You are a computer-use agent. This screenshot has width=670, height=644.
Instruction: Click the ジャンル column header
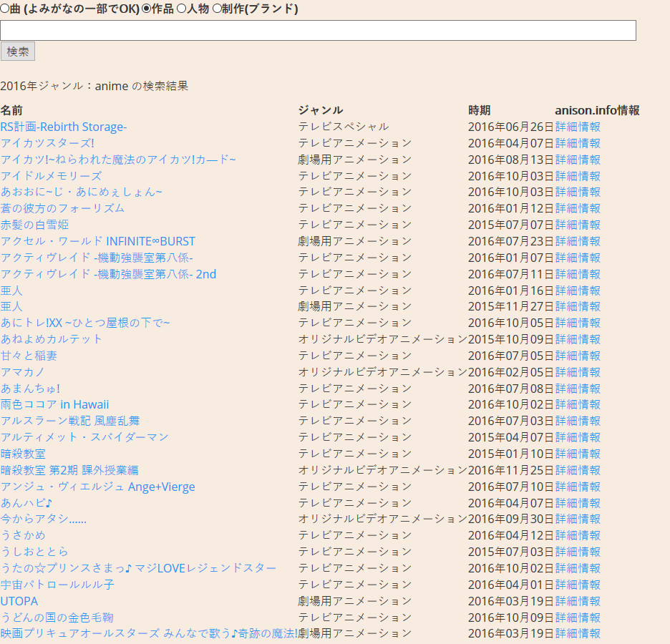[321, 110]
